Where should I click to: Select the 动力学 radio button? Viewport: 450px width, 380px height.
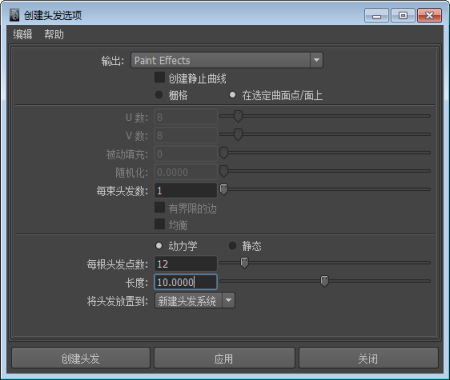pos(159,246)
